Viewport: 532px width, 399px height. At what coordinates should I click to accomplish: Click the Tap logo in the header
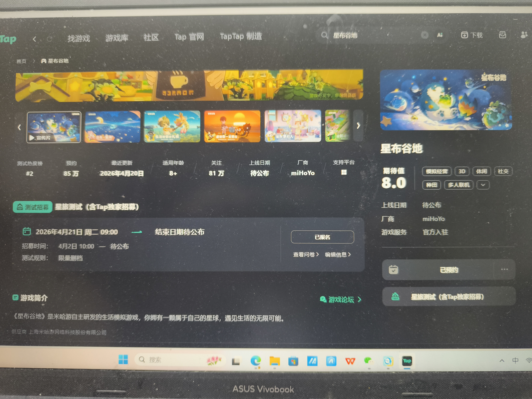click(x=8, y=39)
